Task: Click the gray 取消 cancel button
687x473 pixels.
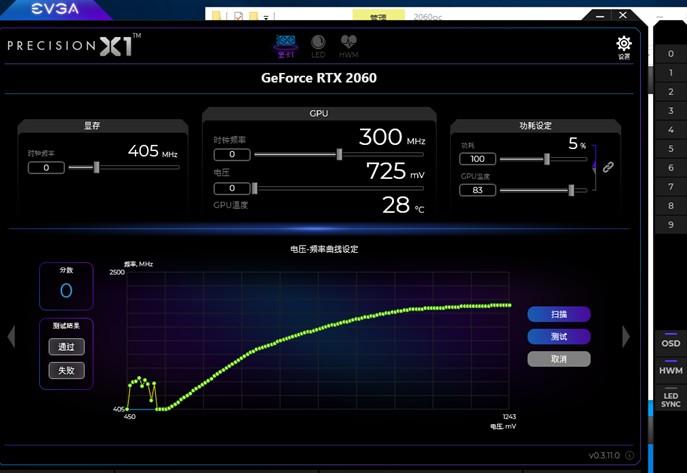Action: pos(559,359)
